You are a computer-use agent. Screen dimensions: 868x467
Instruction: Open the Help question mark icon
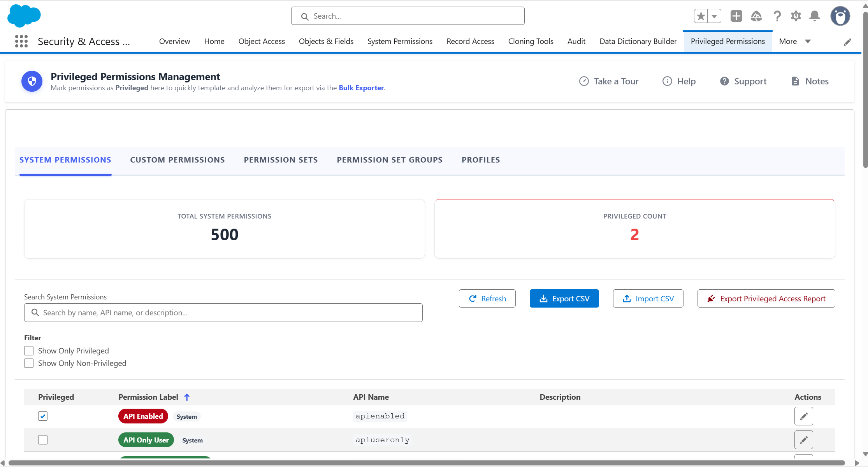coord(777,16)
